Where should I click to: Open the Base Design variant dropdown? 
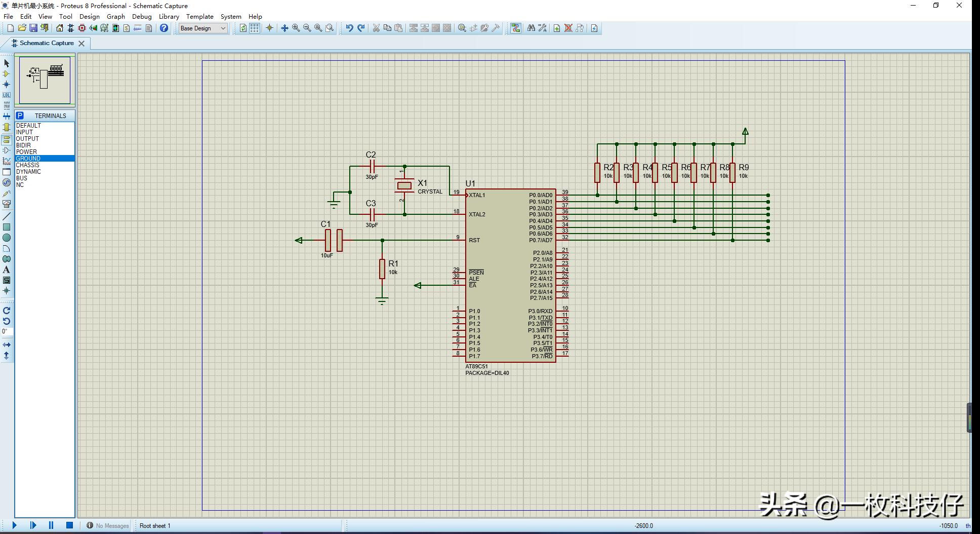pyautogui.click(x=203, y=28)
